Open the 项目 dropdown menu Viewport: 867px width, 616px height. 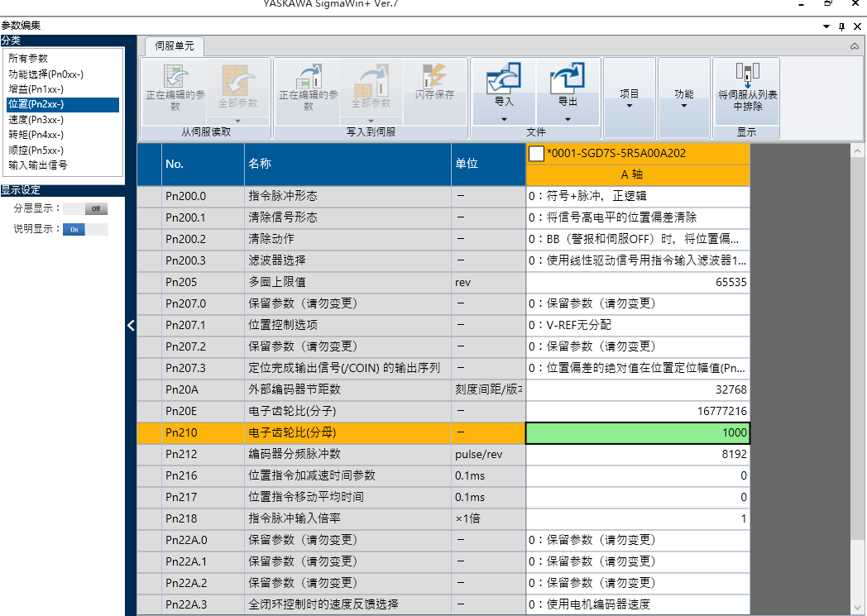point(630,98)
